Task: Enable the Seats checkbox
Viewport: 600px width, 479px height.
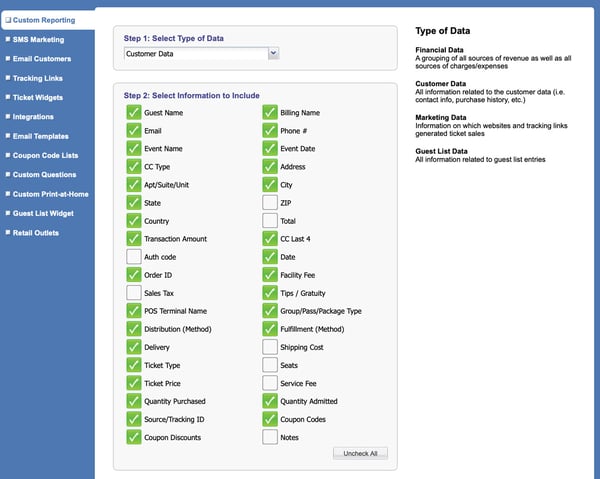Action: point(270,365)
